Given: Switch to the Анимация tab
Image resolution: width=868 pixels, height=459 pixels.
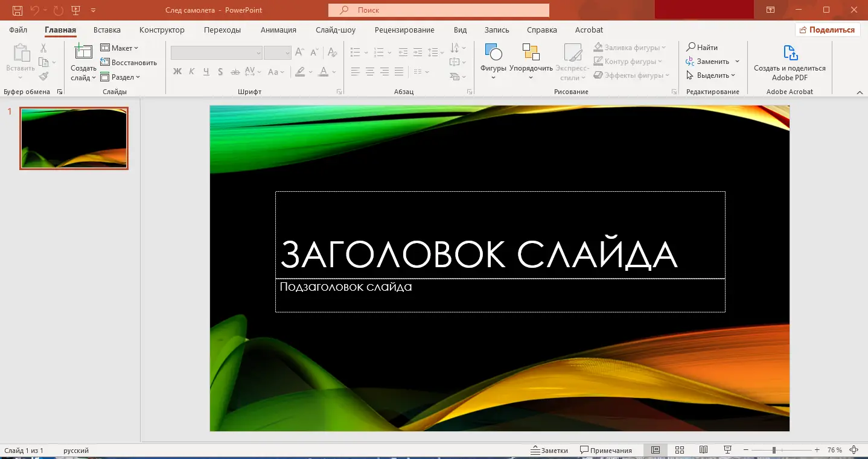Looking at the screenshot, I should tap(278, 30).
